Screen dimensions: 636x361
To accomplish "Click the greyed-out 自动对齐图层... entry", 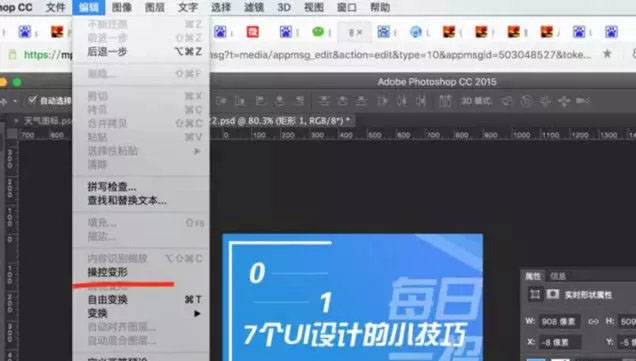I will (x=141, y=327).
